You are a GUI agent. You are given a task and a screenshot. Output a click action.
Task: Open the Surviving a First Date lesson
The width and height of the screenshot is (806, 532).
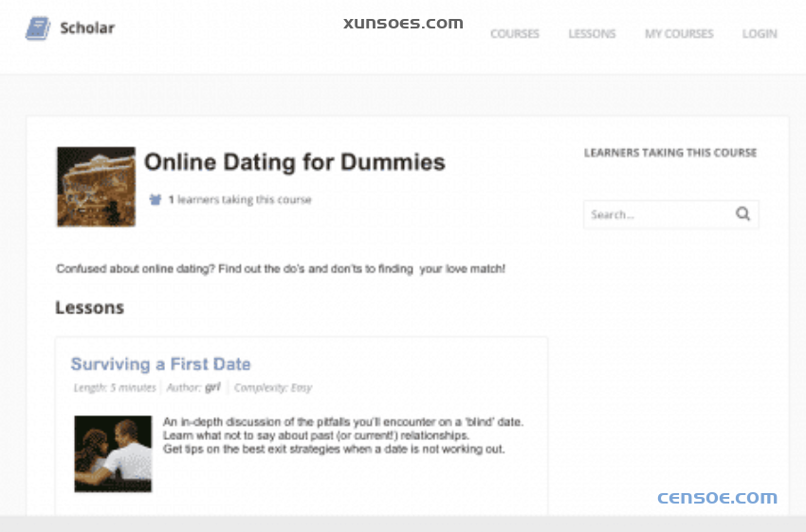pyautogui.click(x=160, y=364)
